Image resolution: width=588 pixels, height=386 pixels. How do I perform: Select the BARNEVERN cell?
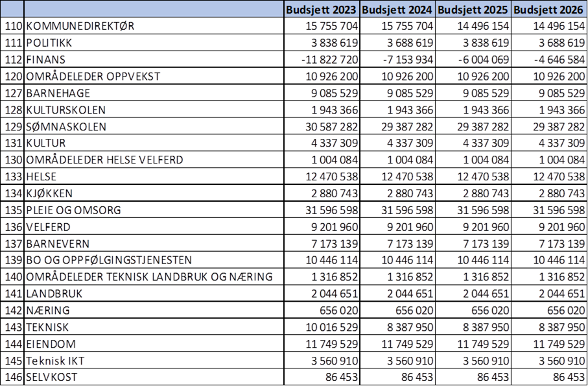pos(154,243)
